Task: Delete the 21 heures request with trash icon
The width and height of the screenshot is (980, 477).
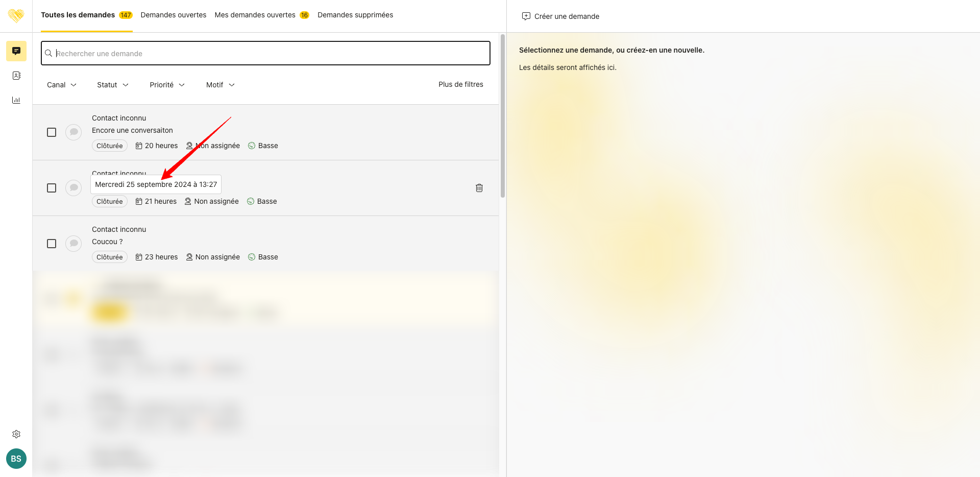Action: coord(479,188)
